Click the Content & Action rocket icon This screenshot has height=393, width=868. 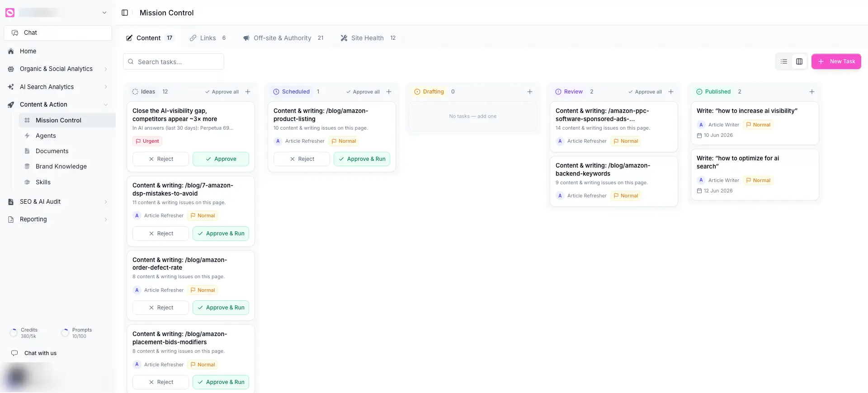click(x=11, y=105)
